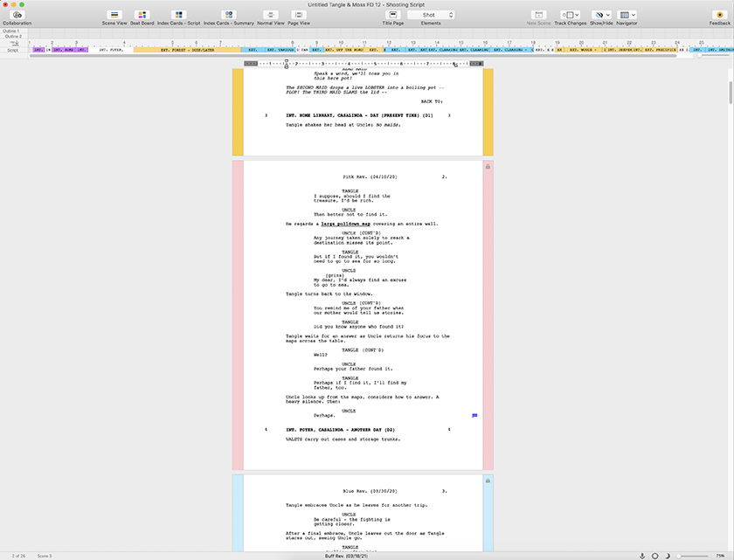Viewport: 734px width, 560px height.
Task: Toggle microphone dictation in status bar
Action: (642, 556)
